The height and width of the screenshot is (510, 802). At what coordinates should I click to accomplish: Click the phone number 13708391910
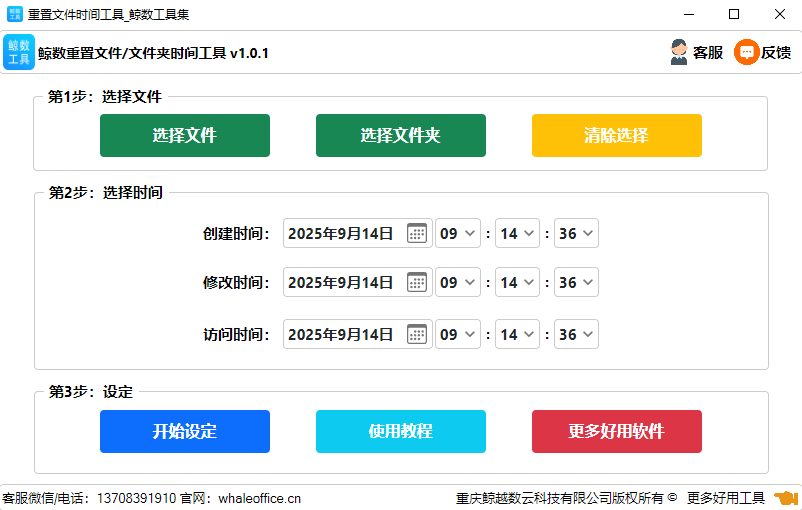(137, 498)
